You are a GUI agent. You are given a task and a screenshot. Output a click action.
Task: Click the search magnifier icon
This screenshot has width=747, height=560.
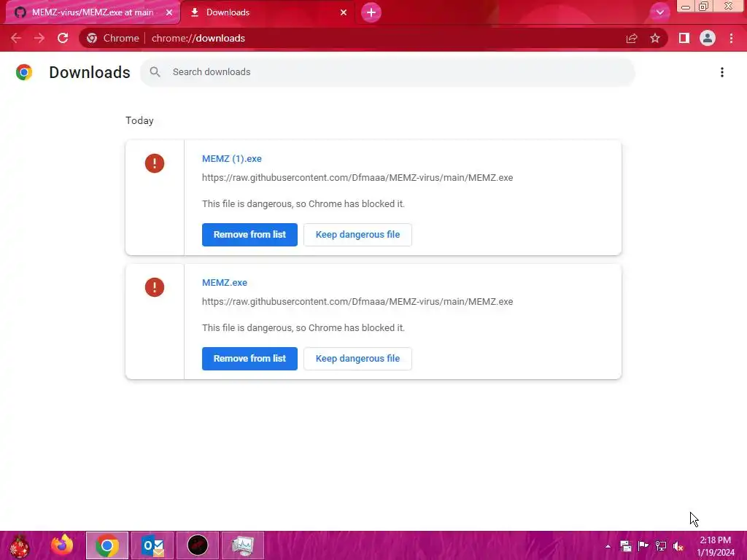pos(155,72)
